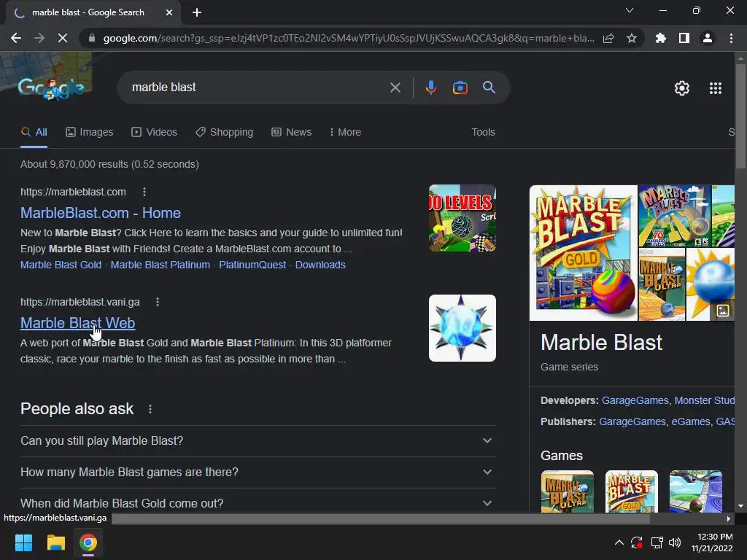The height and width of the screenshot is (560, 747).
Task: Open PlatinumQuest sitelink
Action: (252, 265)
